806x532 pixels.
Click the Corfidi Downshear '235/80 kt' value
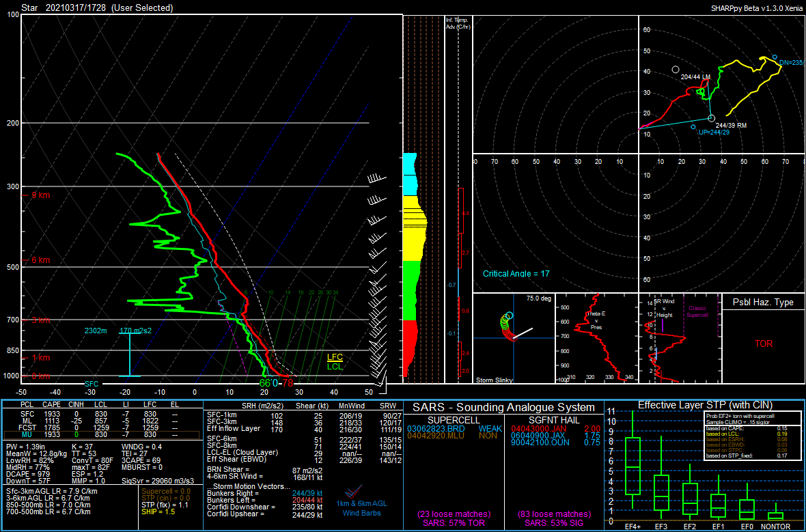click(x=307, y=507)
